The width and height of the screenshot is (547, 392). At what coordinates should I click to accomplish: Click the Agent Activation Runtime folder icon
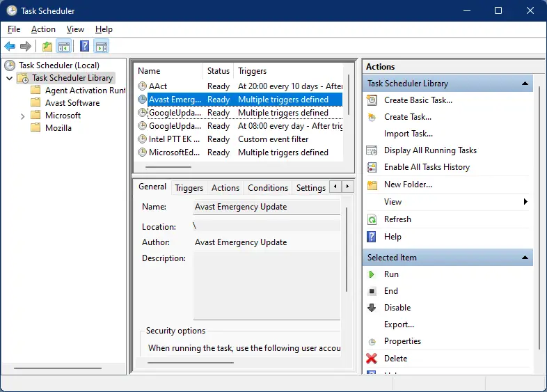(35, 90)
